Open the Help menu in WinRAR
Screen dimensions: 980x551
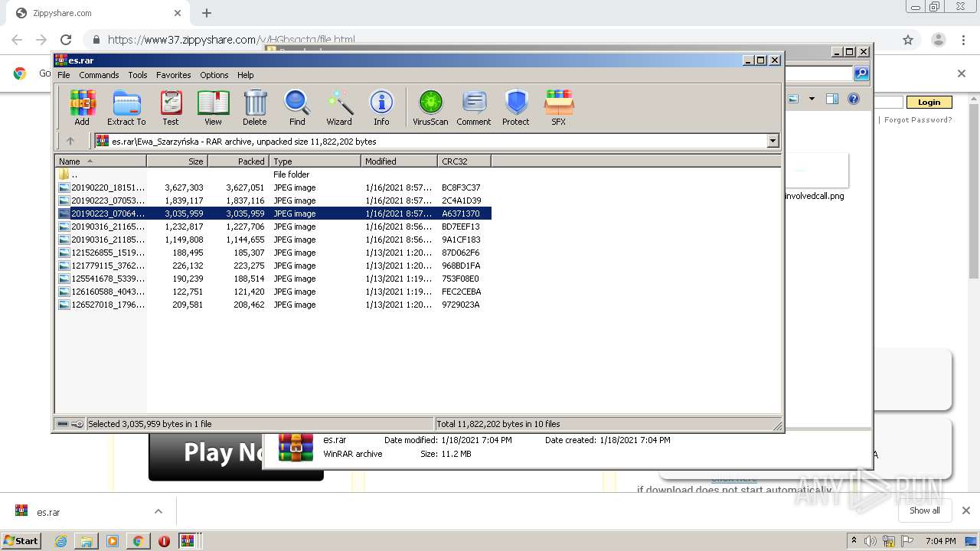click(245, 75)
